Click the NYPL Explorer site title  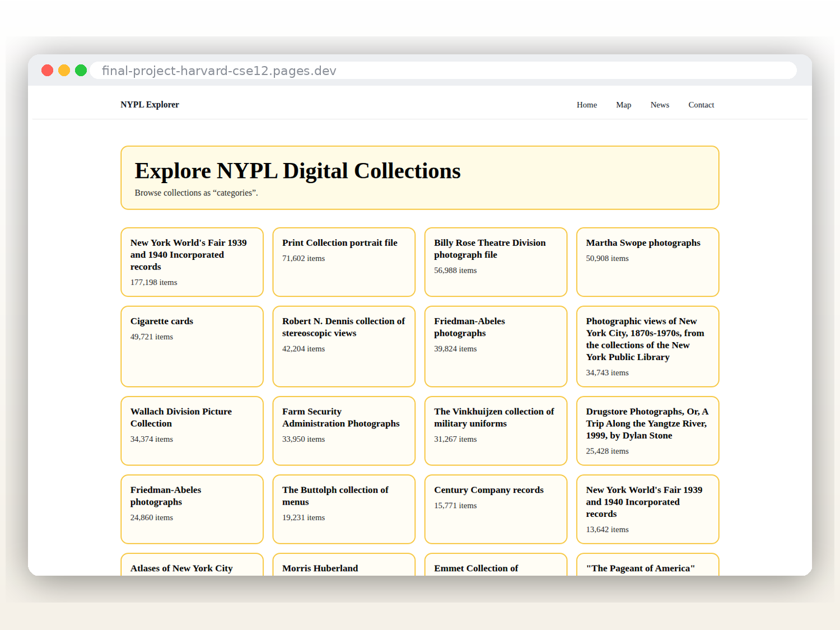pyautogui.click(x=150, y=105)
